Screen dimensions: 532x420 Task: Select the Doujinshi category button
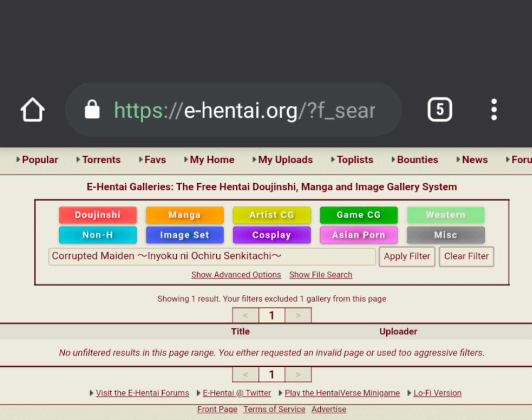click(98, 215)
